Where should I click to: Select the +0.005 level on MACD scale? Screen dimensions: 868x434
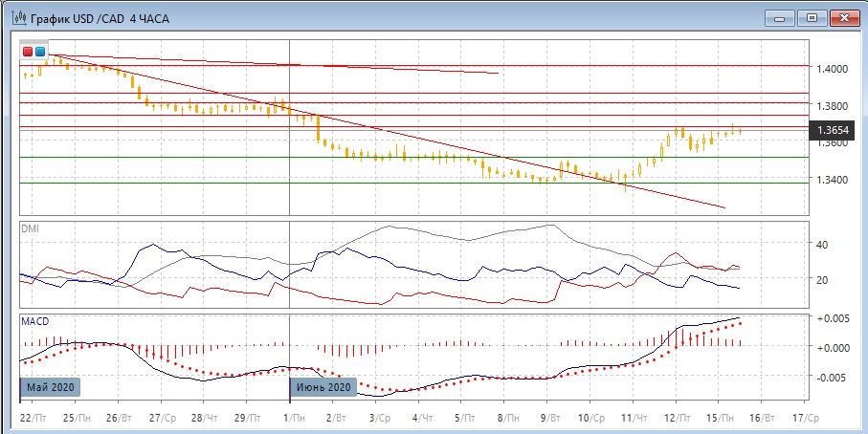(x=831, y=317)
